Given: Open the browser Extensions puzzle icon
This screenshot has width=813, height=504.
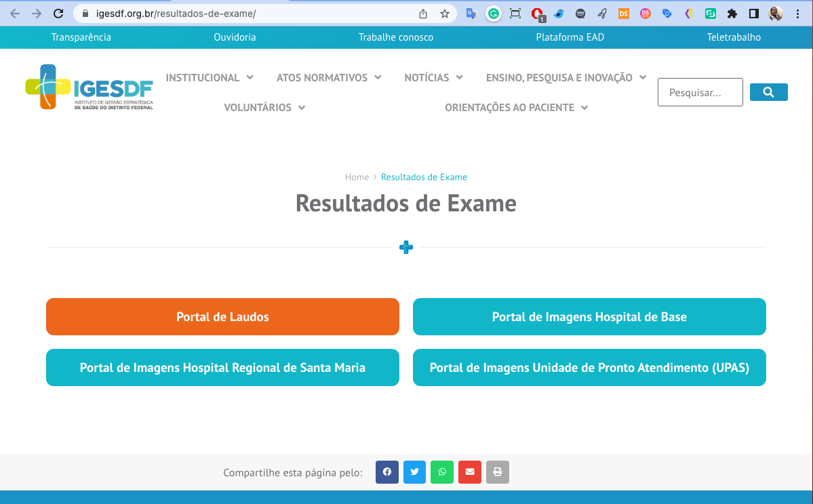Looking at the screenshot, I should click(x=732, y=14).
